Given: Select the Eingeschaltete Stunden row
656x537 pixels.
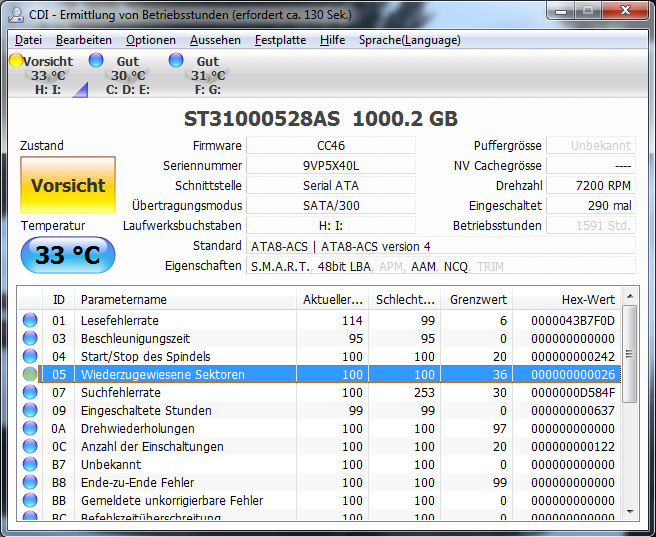Looking at the screenshot, I should (319, 410).
